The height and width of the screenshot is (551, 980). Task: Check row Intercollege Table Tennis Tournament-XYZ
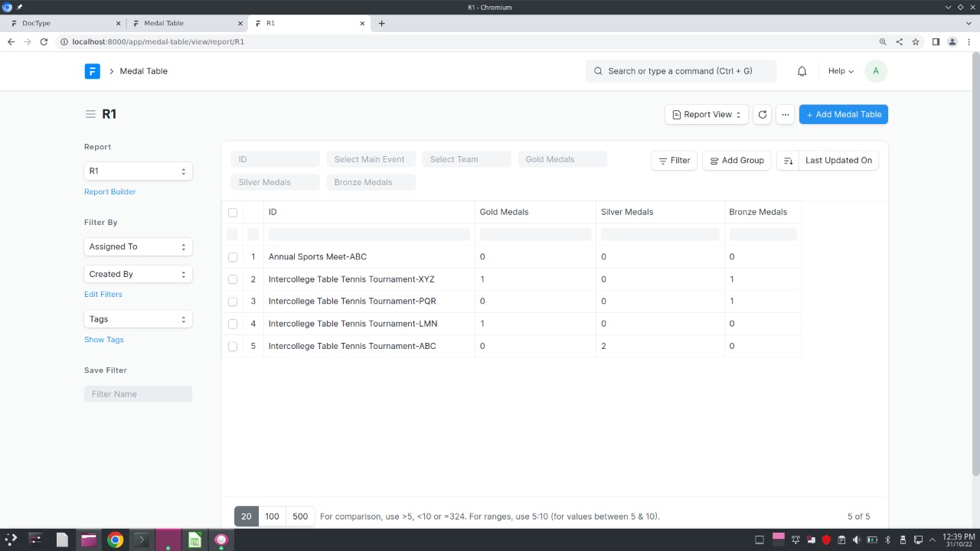(x=233, y=279)
